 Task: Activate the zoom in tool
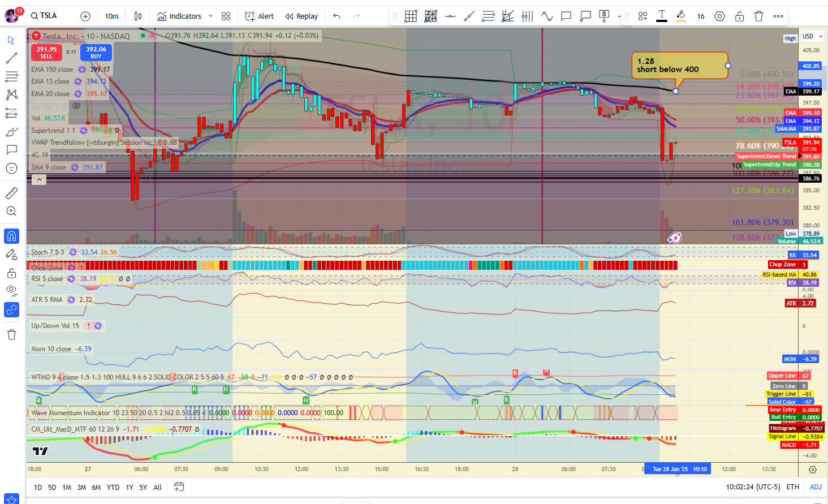point(11,211)
